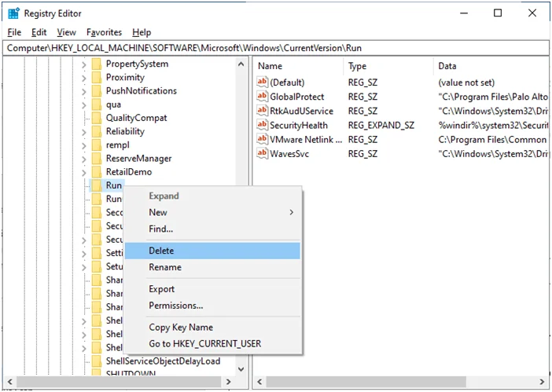This screenshot has height=392, width=552.
Task: Open the Help menu
Action: coord(142,32)
